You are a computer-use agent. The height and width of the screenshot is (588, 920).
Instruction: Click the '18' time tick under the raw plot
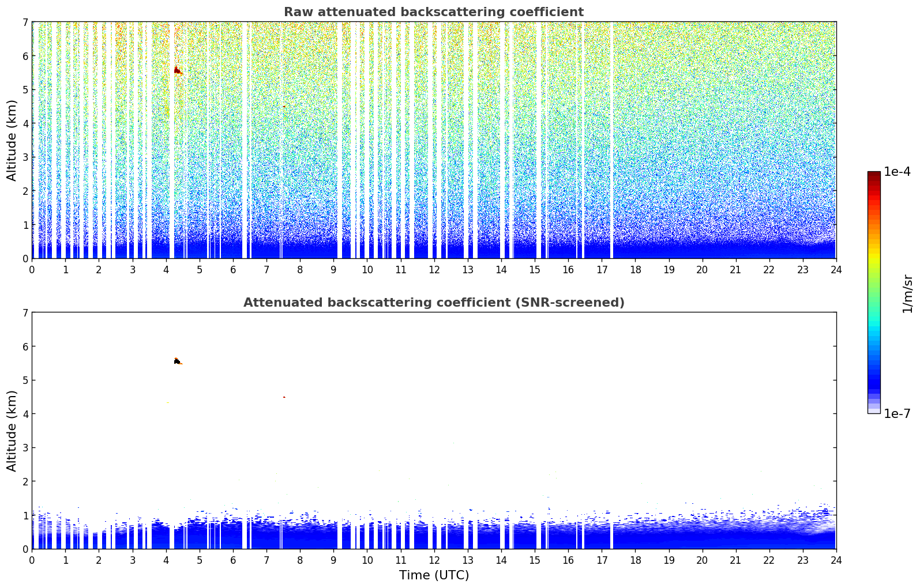coord(635,269)
